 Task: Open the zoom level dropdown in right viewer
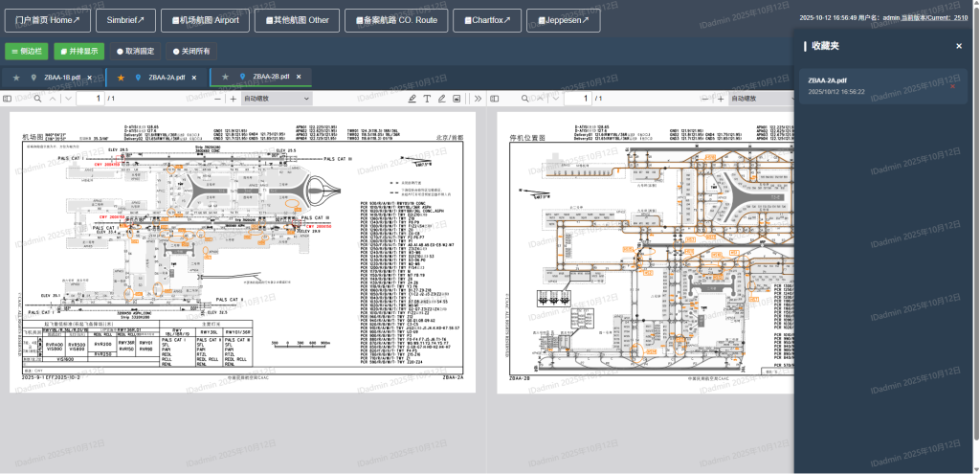coord(763,99)
